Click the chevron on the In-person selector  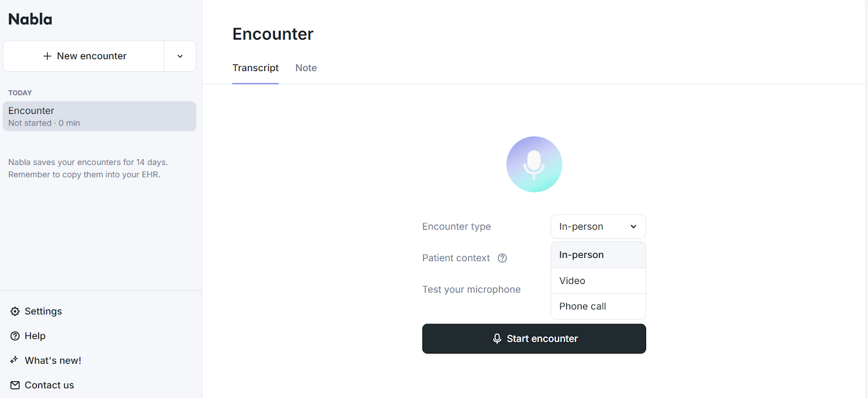633,226
